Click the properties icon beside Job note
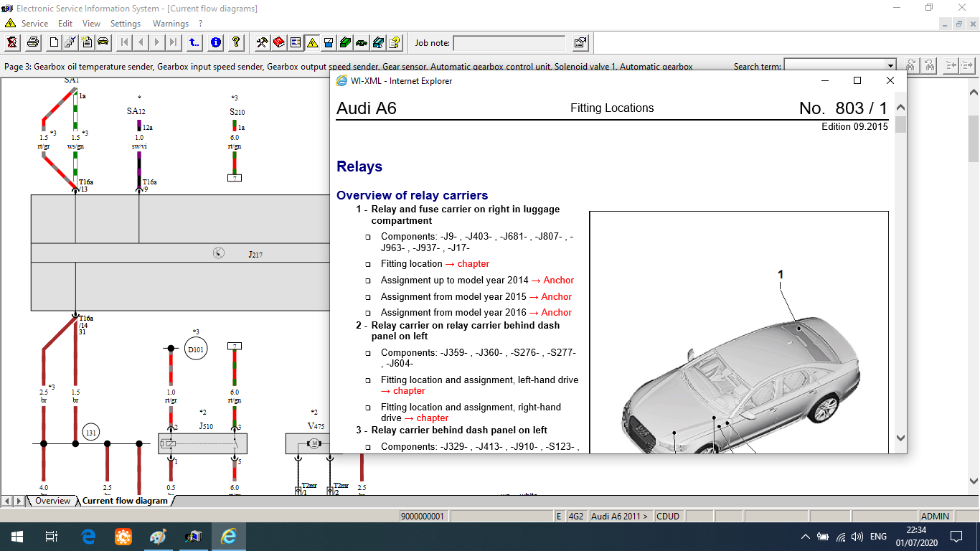Viewport: 980px width, 551px height. coord(580,42)
